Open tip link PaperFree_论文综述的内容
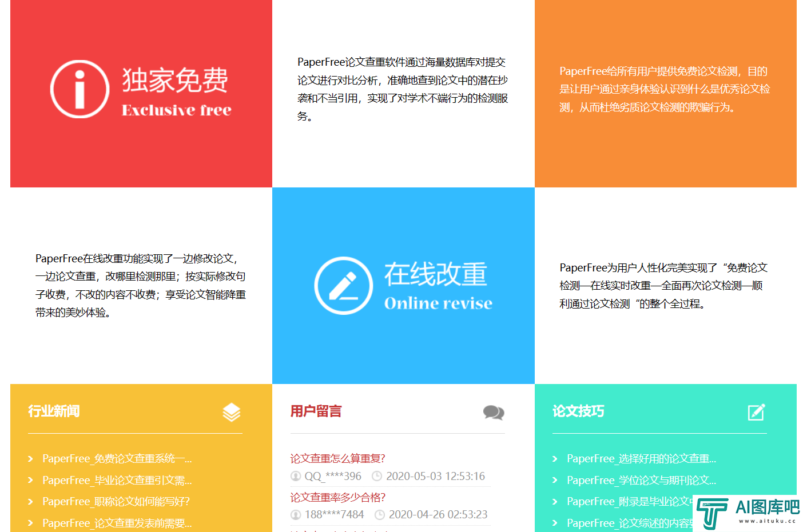Image resolution: width=807 pixels, height=532 pixels. click(x=629, y=523)
